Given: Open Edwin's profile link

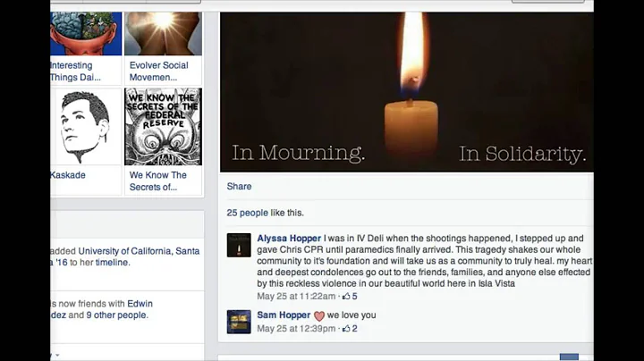Looking at the screenshot, I should [x=140, y=304].
